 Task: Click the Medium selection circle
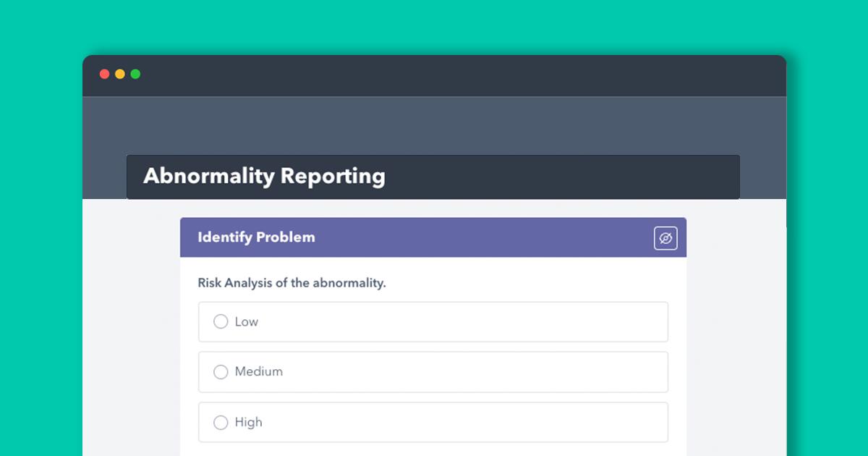(x=221, y=372)
